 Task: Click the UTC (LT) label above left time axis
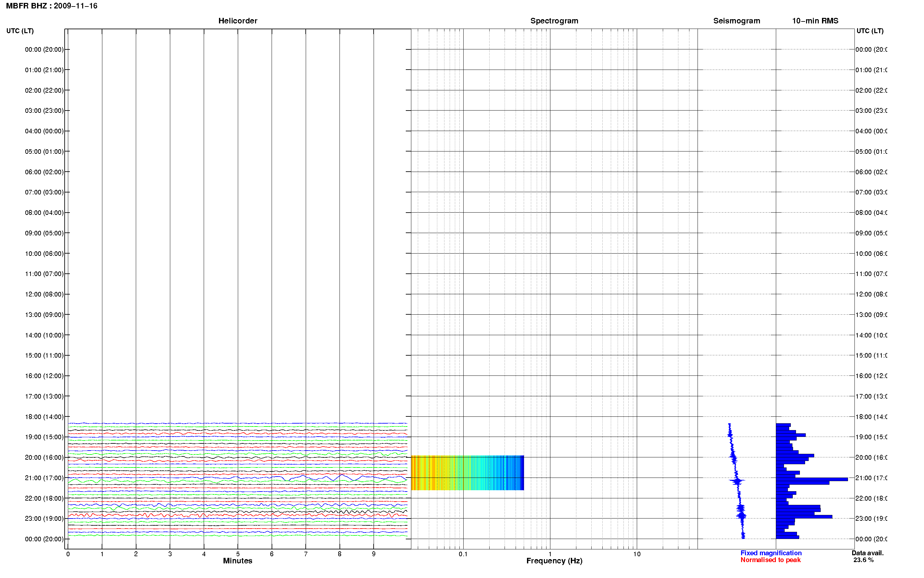coord(20,31)
